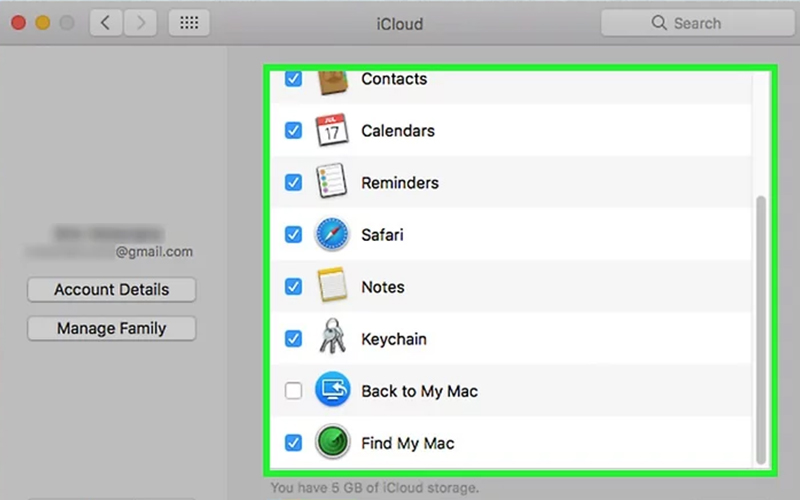Viewport: 800px width, 500px height.
Task: Click the Calendars app icon
Action: pos(331,131)
